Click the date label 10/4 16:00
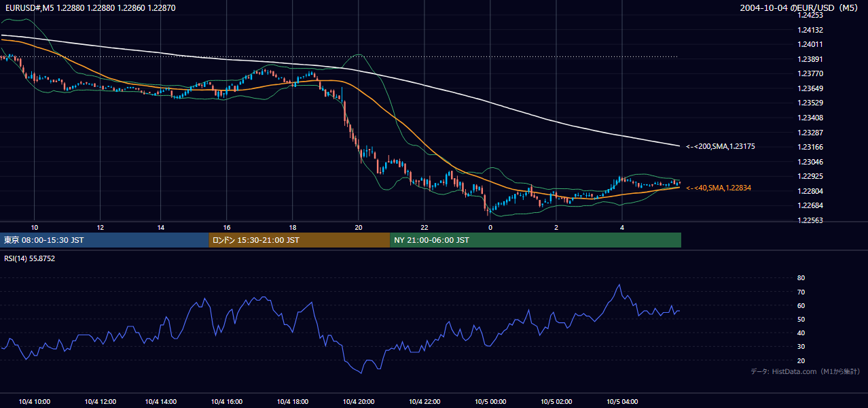 coord(227,402)
